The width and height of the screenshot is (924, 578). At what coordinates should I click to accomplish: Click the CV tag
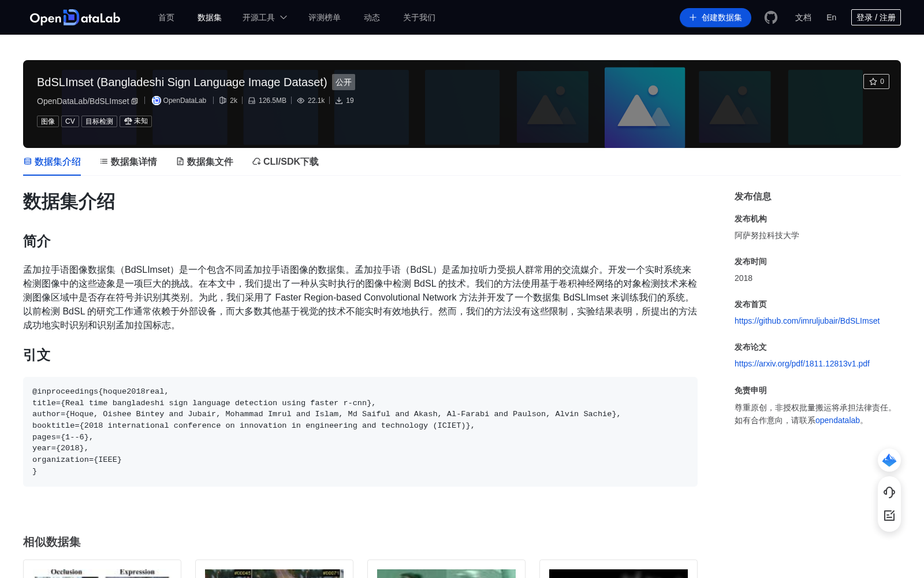(x=70, y=121)
